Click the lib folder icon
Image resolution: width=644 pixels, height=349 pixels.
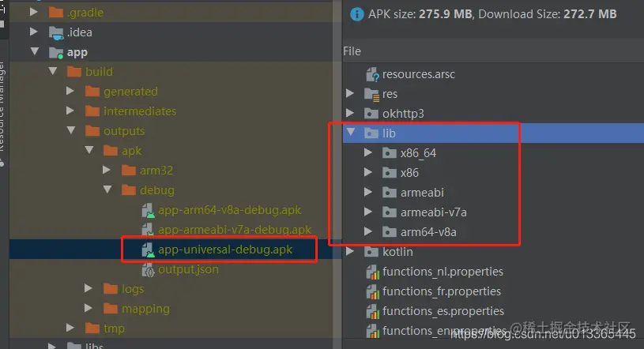[371, 133]
